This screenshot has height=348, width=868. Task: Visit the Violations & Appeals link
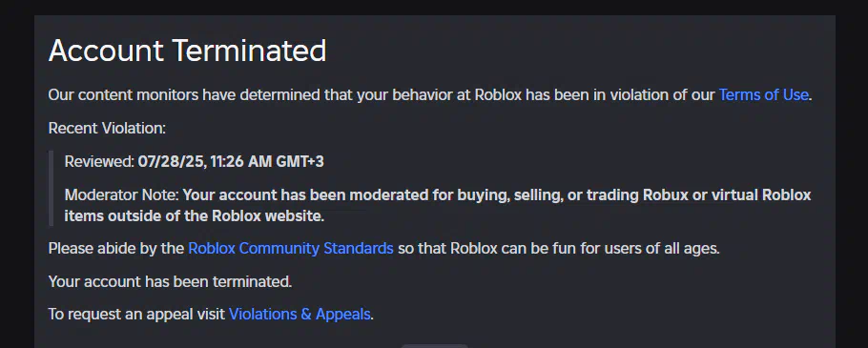click(300, 315)
